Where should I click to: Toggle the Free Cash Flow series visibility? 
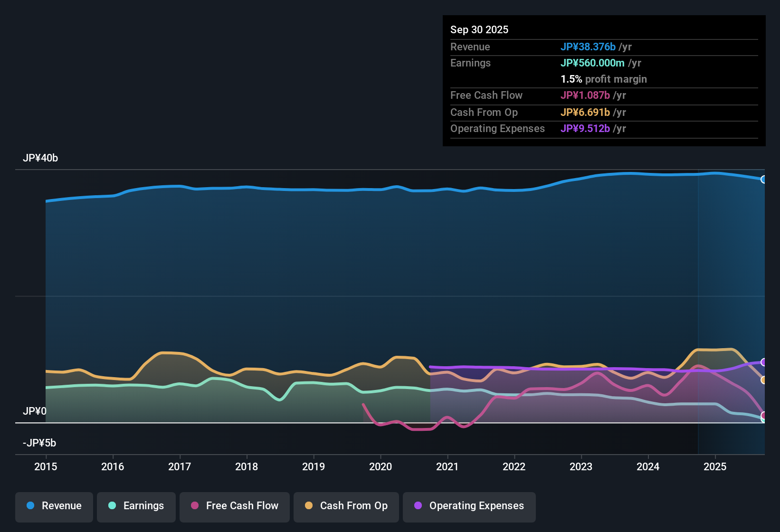(x=234, y=506)
